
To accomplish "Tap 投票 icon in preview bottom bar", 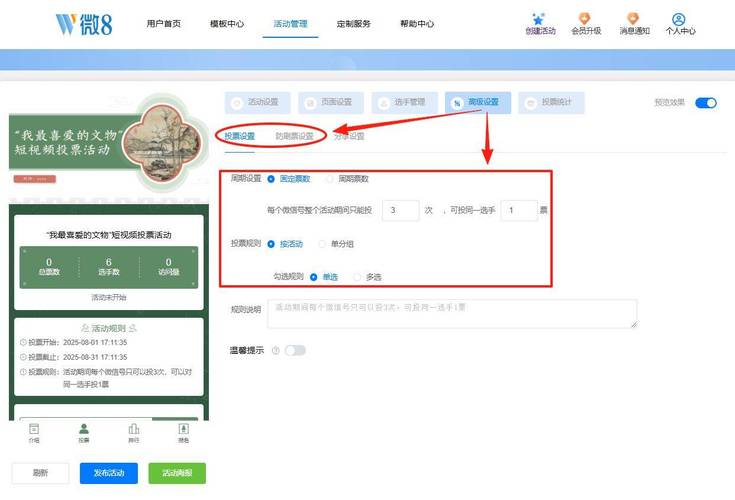I will (x=84, y=429).
